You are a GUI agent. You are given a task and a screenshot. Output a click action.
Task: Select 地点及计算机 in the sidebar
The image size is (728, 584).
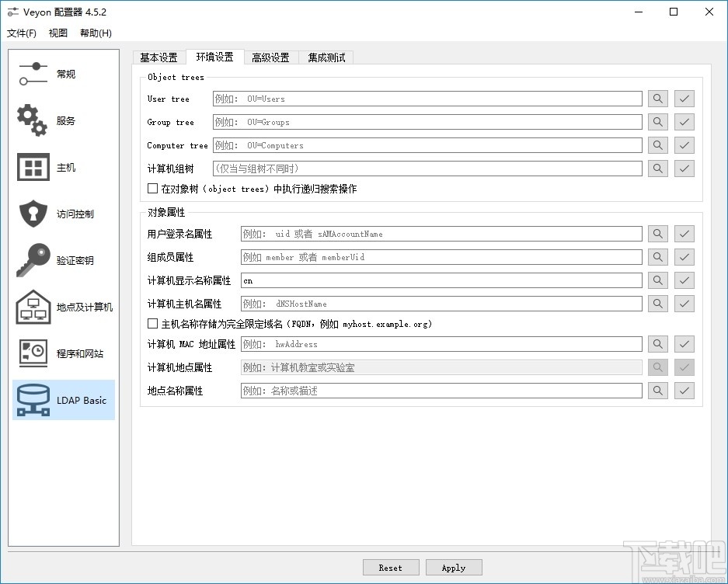point(62,307)
